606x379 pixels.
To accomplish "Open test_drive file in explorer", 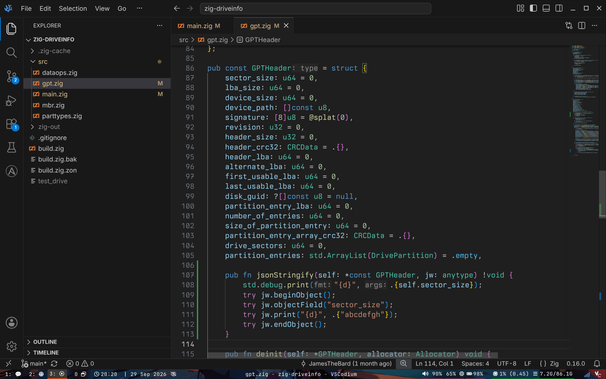I will (x=97, y=181).
